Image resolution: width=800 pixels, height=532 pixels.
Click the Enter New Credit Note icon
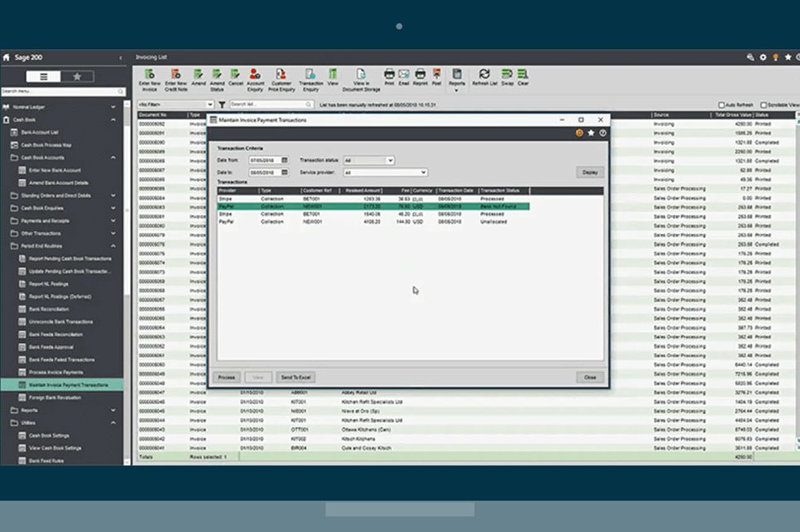click(176, 80)
